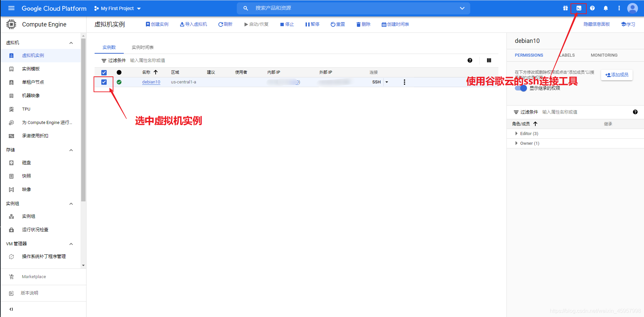Click 刷新 to reload instances
Screen dimensions: 644x317
coord(225,24)
